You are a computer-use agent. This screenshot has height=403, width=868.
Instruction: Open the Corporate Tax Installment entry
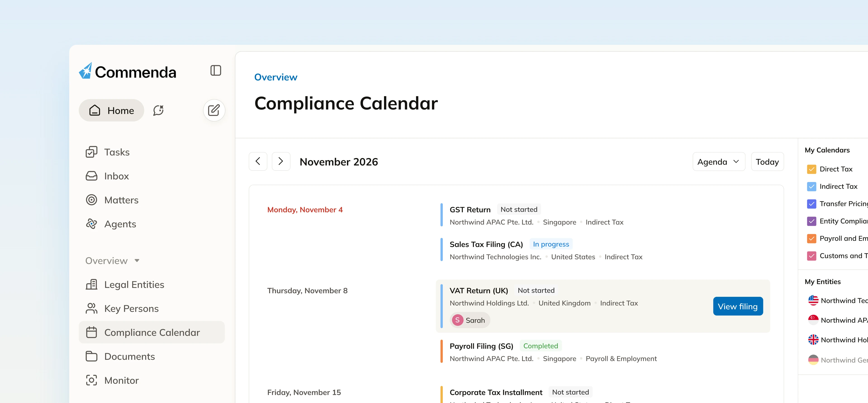point(496,392)
